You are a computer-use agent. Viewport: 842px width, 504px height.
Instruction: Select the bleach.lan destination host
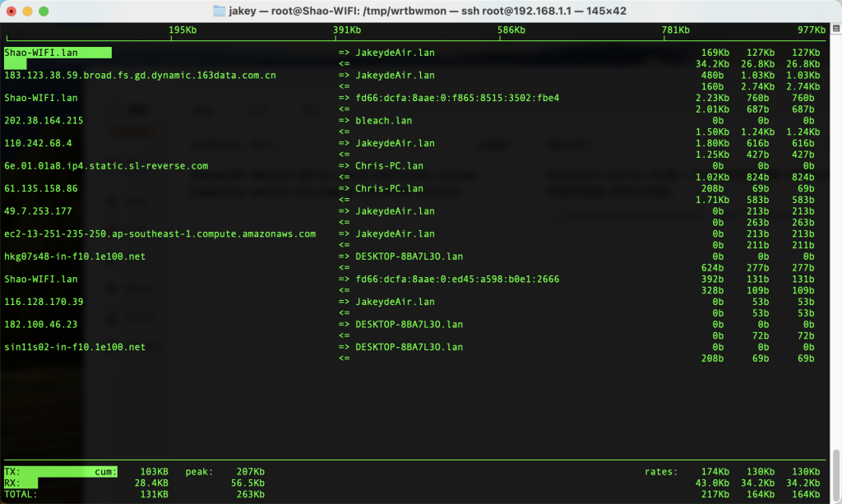click(383, 121)
